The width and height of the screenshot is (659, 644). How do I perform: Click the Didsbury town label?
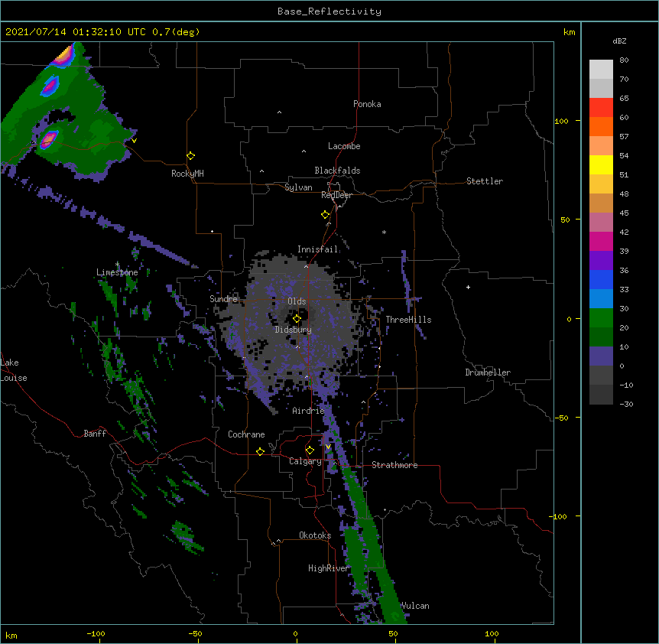click(293, 330)
